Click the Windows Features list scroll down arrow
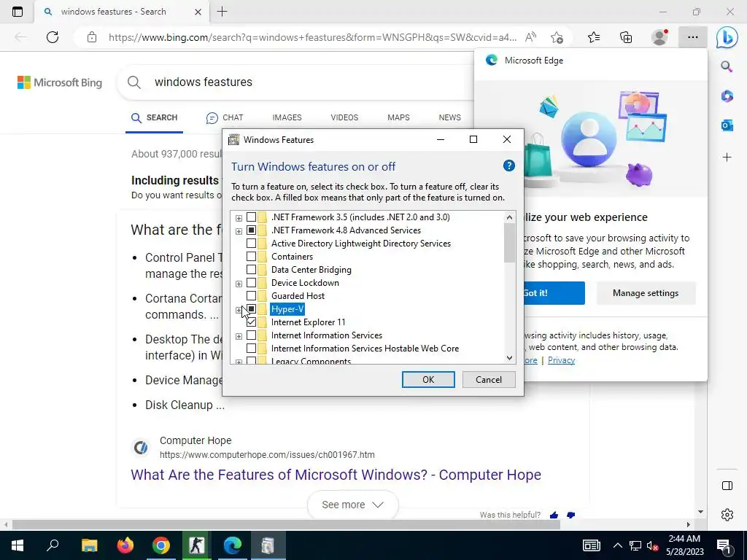 [x=509, y=358]
